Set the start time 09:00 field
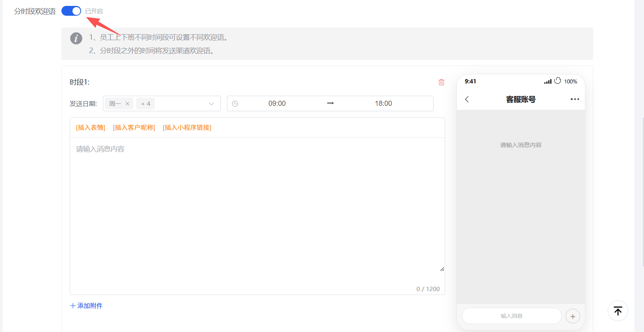The height and width of the screenshot is (332, 644). [x=277, y=103]
